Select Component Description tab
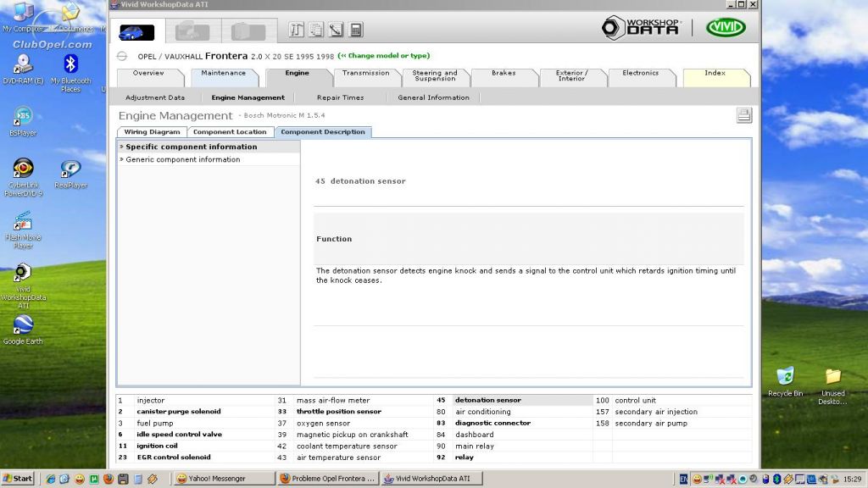The height and width of the screenshot is (488, 868). pos(323,132)
